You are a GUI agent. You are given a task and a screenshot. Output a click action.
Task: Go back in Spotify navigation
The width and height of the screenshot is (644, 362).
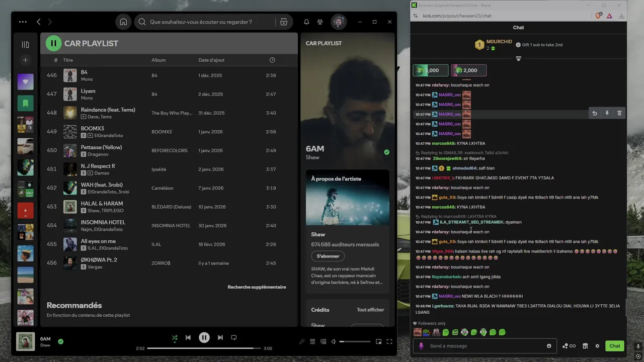click(x=39, y=22)
